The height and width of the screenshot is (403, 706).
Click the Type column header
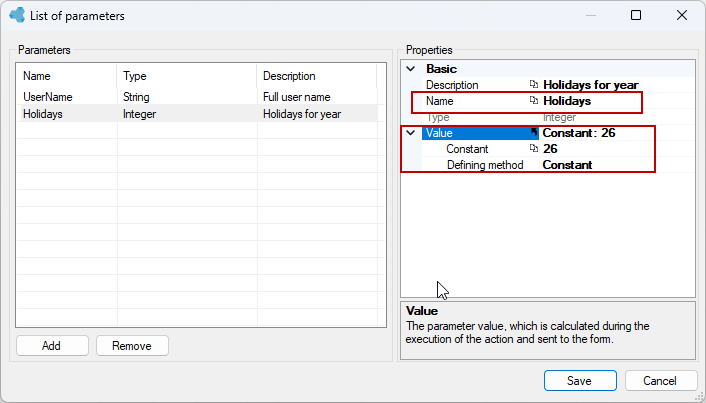click(186, 76)
